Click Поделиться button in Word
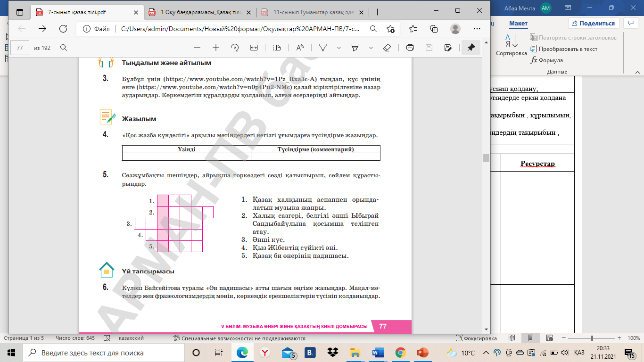This screenshot has width=644, height=362. (x=594, y=23)
